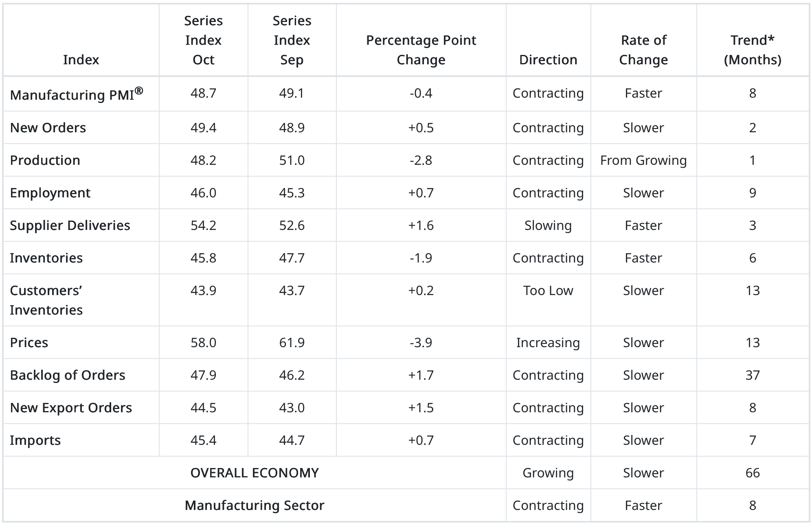Click the "Too Low" direction cell
The width and height of the screenshot is (812, 525).
pyautogui.click(x=548, y=291)
